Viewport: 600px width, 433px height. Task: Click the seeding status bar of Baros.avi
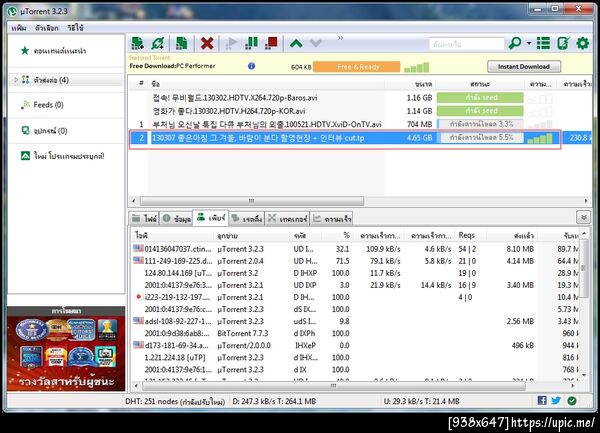[x=480, y=98]
